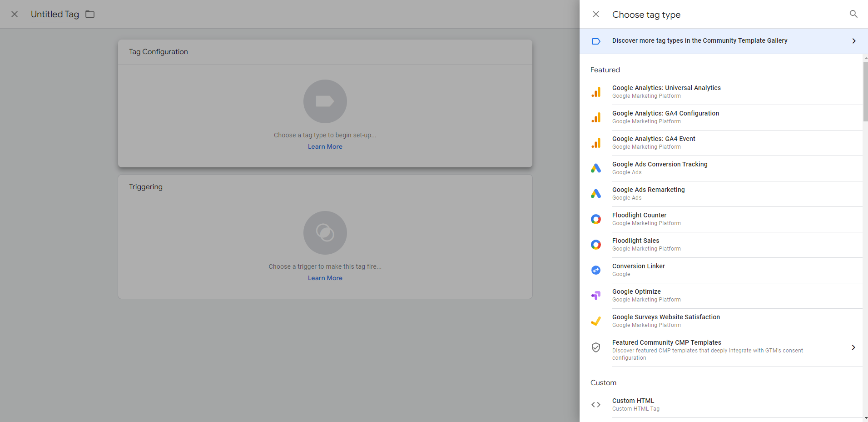The image size is (868, 422).
Task: Click the folder icon next to Untitled Tag
Action: (x=90, y=14)
